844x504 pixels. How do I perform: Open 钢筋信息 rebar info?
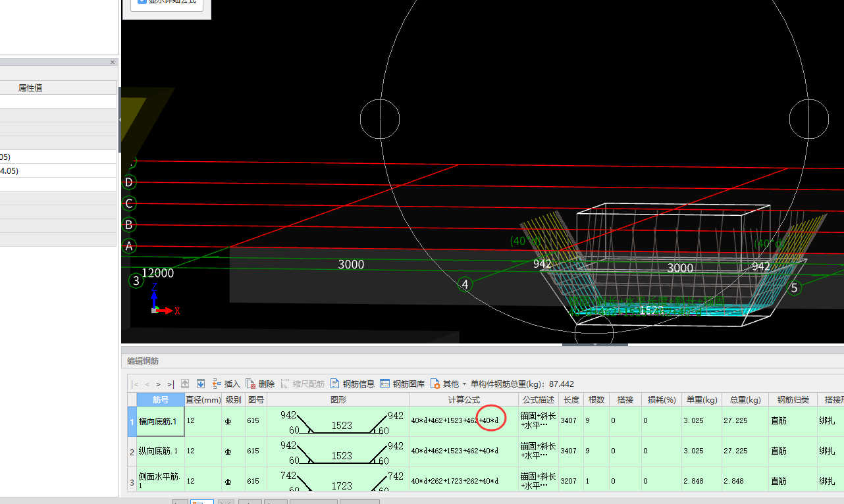pyautogui.click(x=352, y=384)
